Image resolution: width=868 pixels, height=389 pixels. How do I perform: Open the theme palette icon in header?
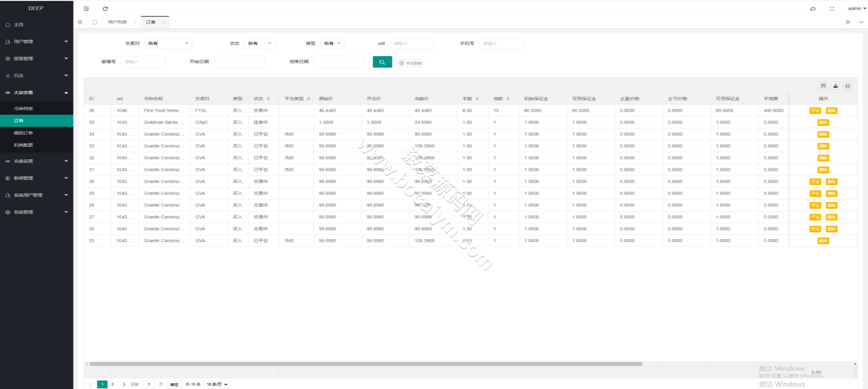coord(813,9)
